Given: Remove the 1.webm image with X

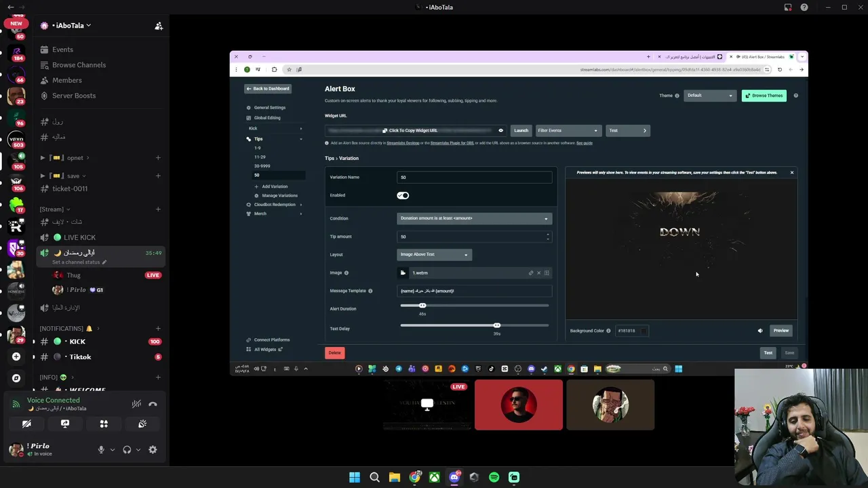Looking at the screenshot, I should tap(538, 272).
